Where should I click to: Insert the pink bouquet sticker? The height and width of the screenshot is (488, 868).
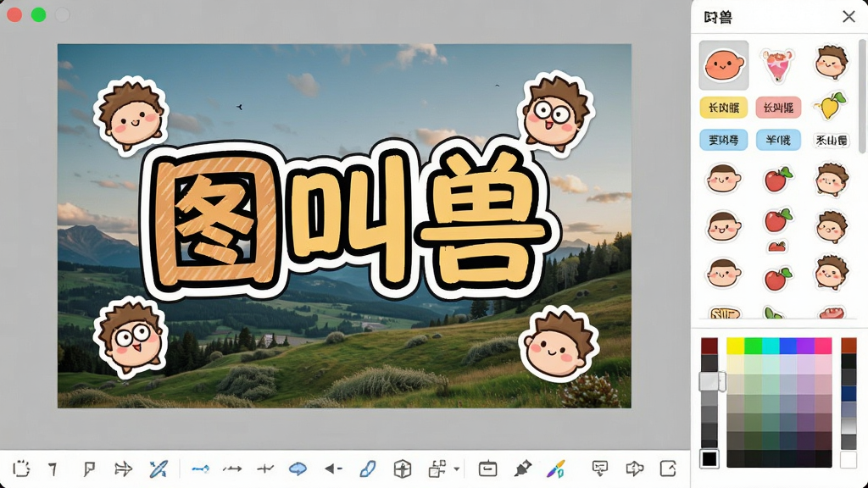coord(777,64)
